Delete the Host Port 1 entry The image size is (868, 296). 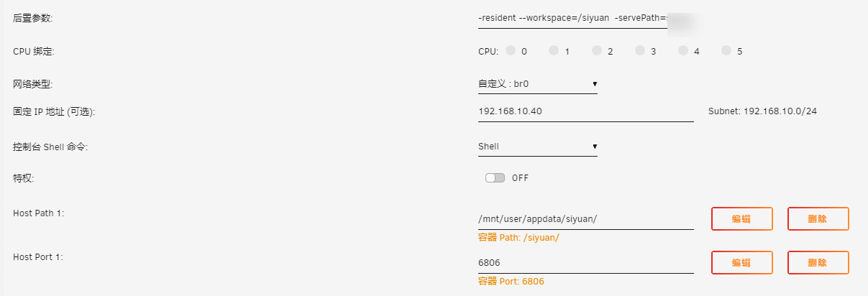818,262
